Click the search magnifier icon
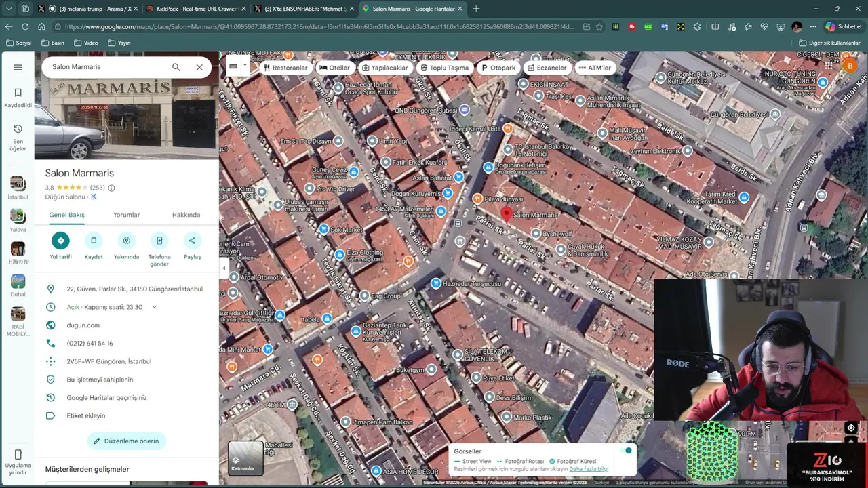Viewport: 868px width, 488px height. [176, 67]
